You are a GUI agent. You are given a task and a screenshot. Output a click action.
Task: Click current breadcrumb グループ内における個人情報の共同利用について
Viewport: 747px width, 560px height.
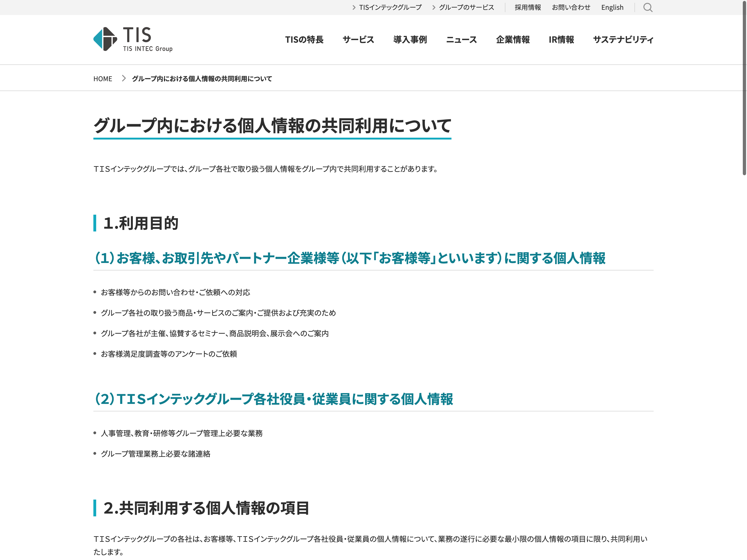click(x=202, y=79)
